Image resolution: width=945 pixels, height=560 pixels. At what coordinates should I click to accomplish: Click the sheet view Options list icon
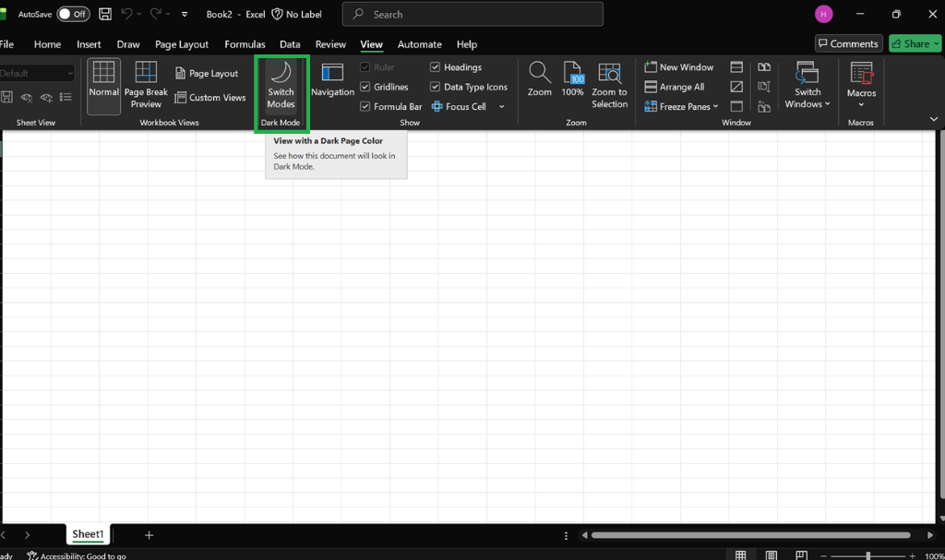(x=66, y=97)
